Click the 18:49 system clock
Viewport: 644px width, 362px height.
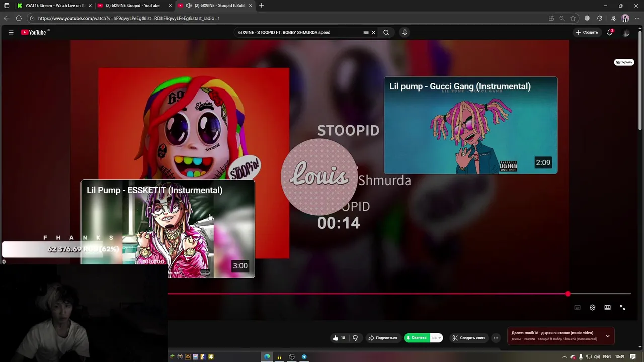[x=620, y=357]
